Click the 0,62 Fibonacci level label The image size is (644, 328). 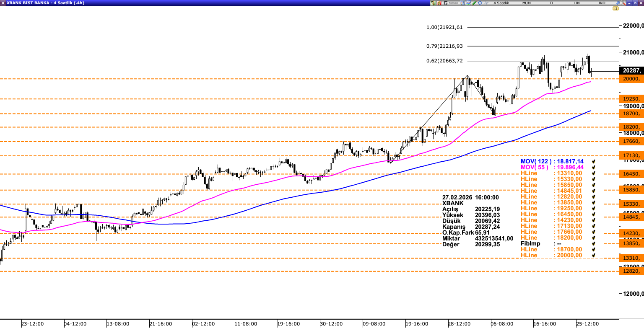pos(444,61)
